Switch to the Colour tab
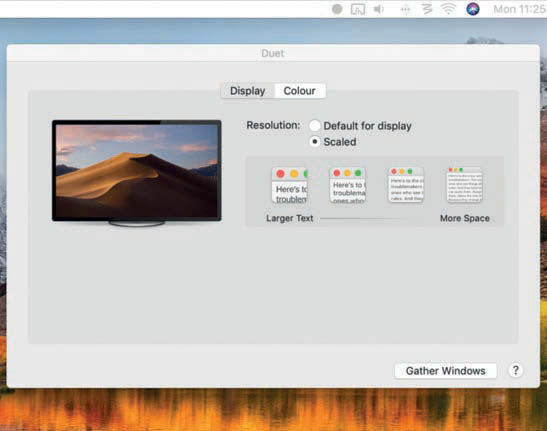The height and width of the screenshot is (431, 547). click(300, 91)
